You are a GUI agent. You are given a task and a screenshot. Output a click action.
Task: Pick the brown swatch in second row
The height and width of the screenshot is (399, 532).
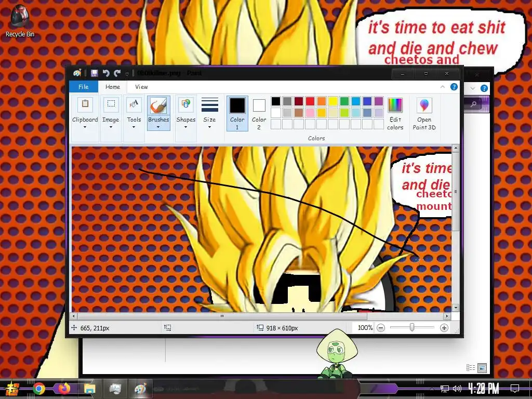299,113
